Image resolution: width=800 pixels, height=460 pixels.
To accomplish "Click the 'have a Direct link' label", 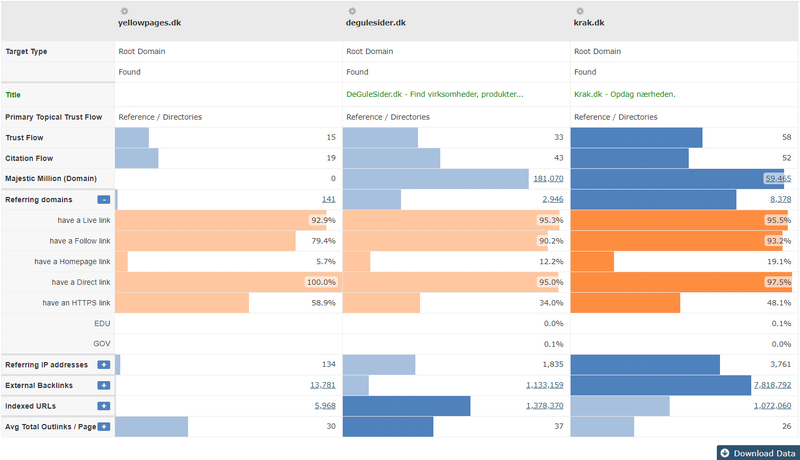I will pos(81,282).
